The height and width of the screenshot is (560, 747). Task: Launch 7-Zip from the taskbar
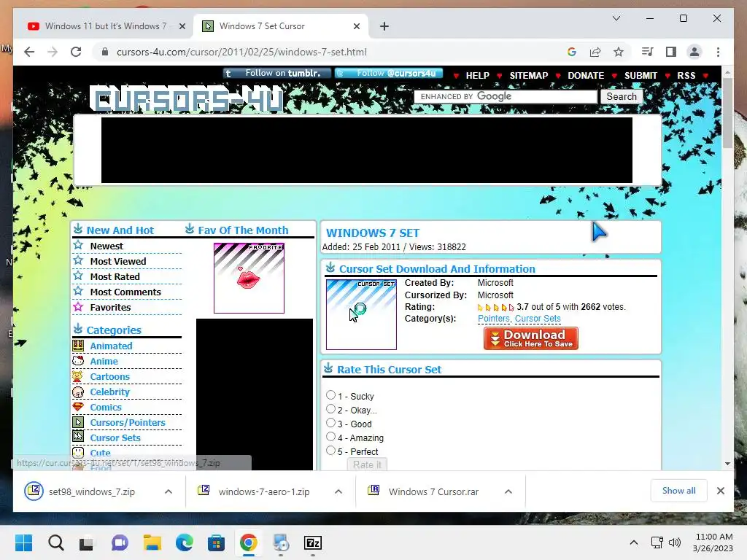click(x=313, y=542)
